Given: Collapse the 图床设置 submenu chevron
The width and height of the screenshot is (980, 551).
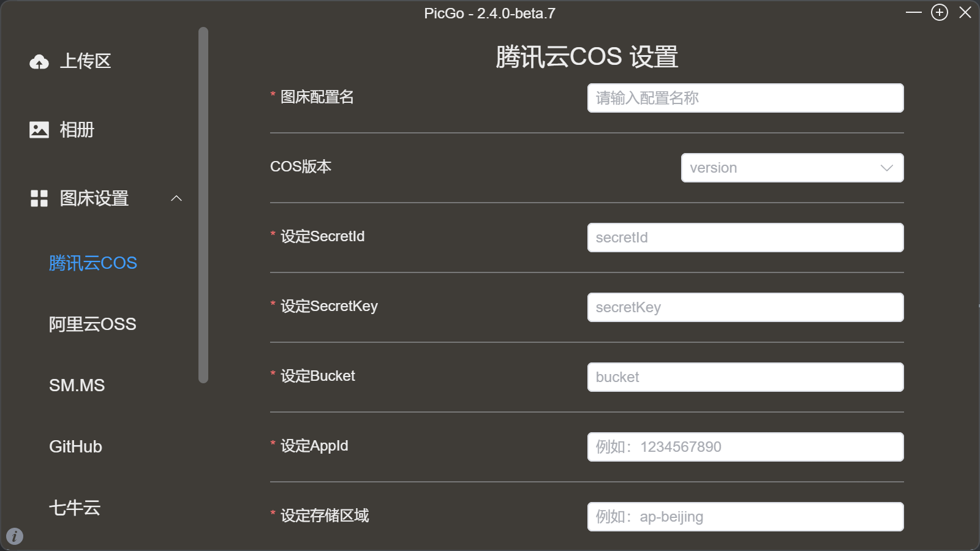Looking at the screenshot, I should point(176,198).
